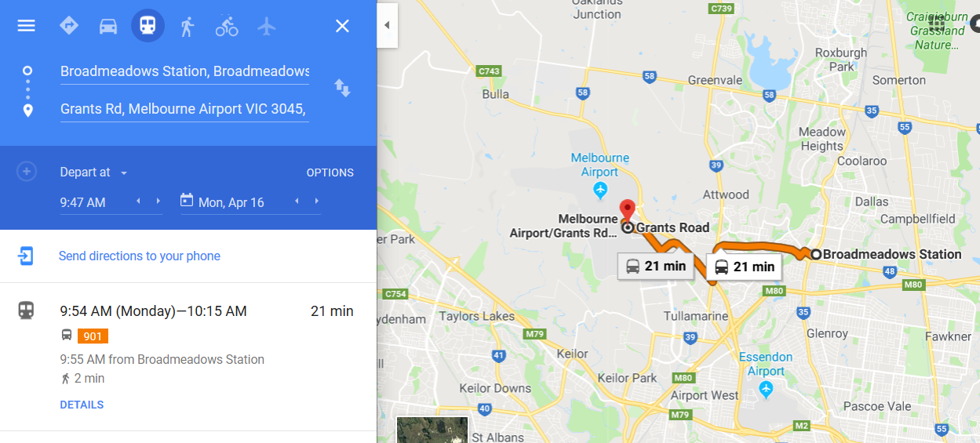Collapse the side panel arrow
980x443 pixels.
tap(387, 25)
